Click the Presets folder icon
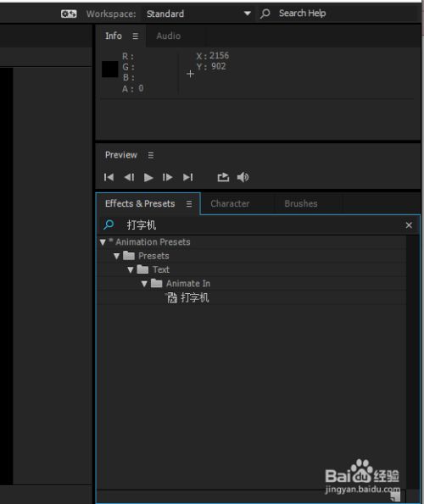Viewport: 424px width, 504px height. pyautogui.click(x=129, y=256)
